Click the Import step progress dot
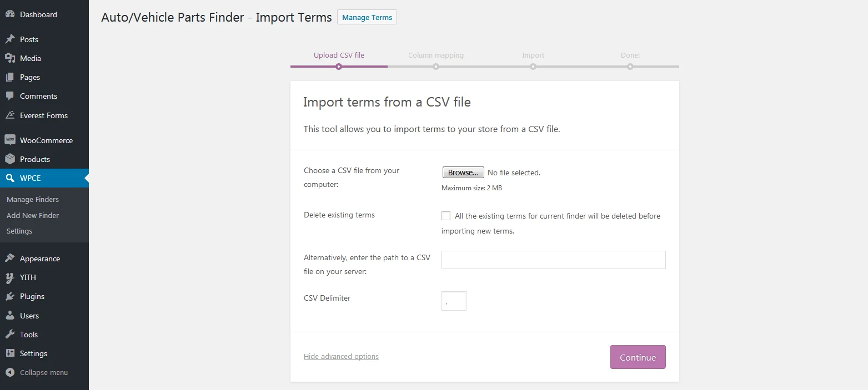 click(x=533, y=67)
